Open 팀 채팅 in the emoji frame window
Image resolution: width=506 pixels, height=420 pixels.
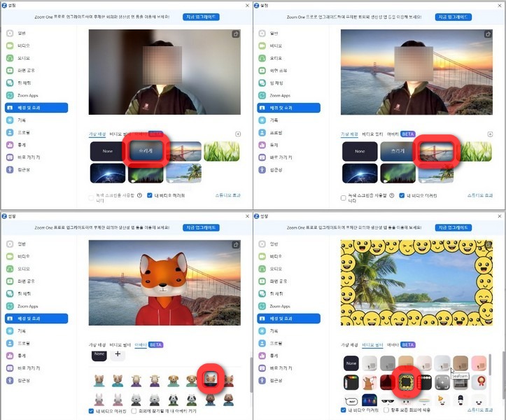coord(276,294)
